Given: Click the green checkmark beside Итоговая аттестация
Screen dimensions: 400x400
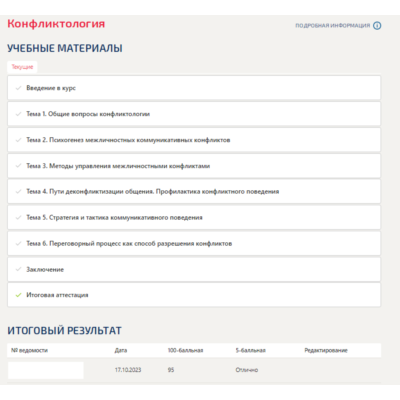Looking at the screenshot, I should (x=18, y=295).
